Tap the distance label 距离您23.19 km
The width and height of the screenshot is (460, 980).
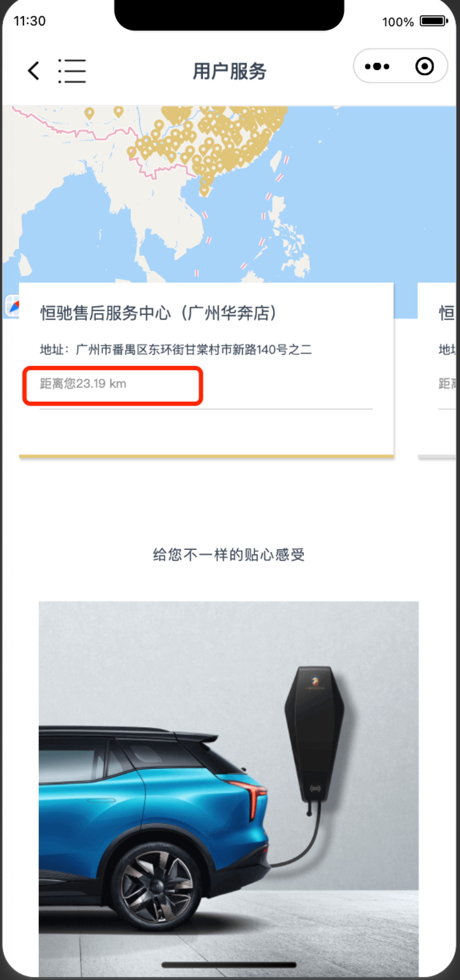pos(83,383)
